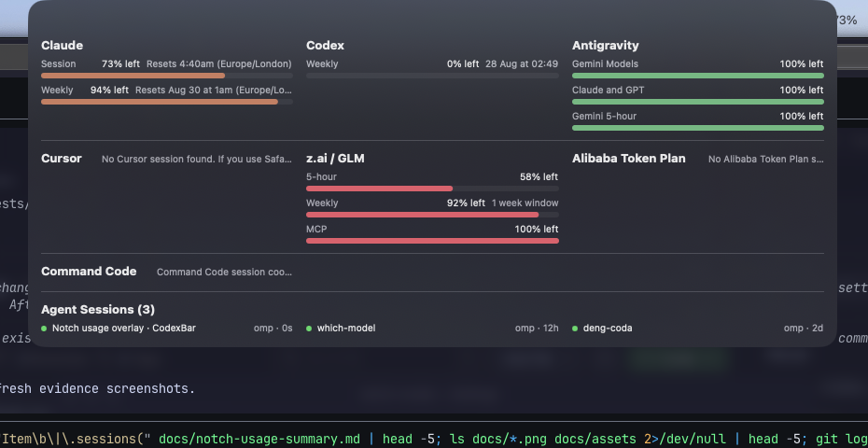Click the "Command Code session coo…" message

224,272
